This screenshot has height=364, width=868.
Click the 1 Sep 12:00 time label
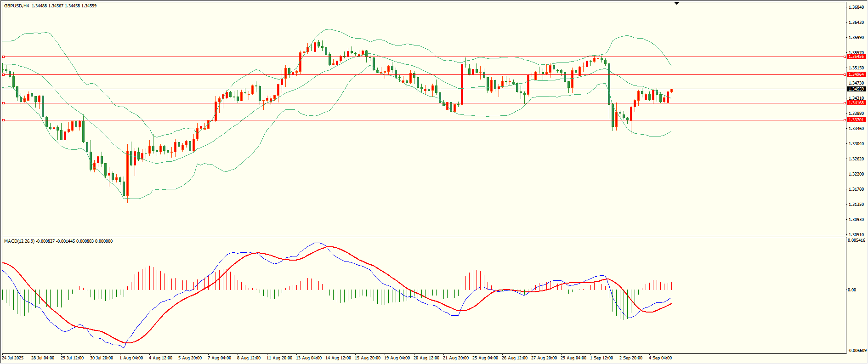point(601,358)
